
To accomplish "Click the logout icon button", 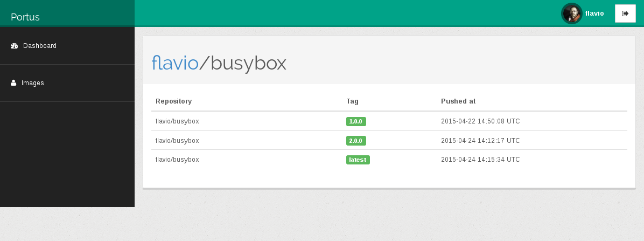I will point(625,13).
